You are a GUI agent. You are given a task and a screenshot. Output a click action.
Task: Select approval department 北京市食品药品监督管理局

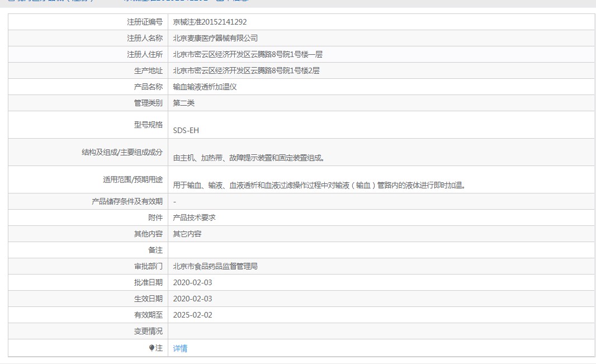(215, 266)
